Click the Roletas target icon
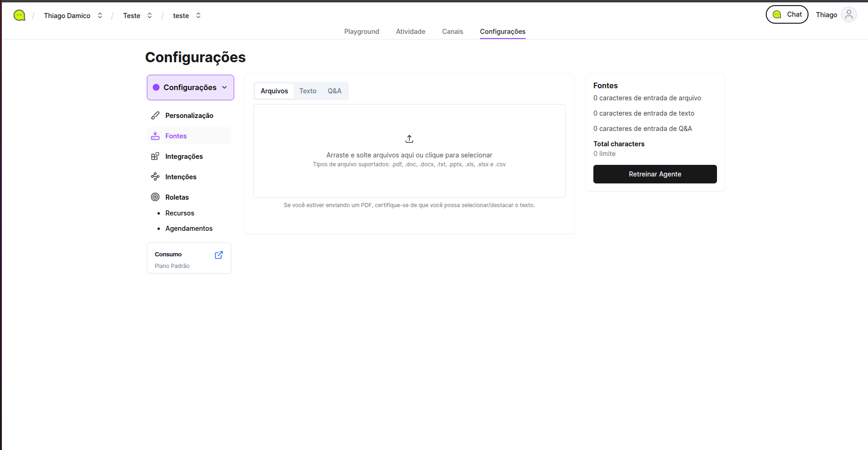868x450 pixels. point(155,197)
